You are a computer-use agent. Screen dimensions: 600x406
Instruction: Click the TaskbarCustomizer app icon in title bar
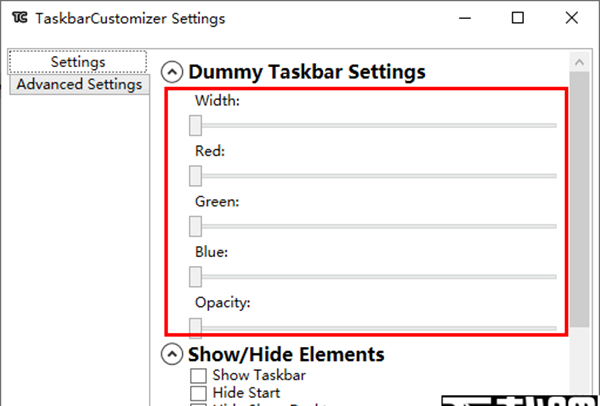pyautogui.click(x=20, y=18)
